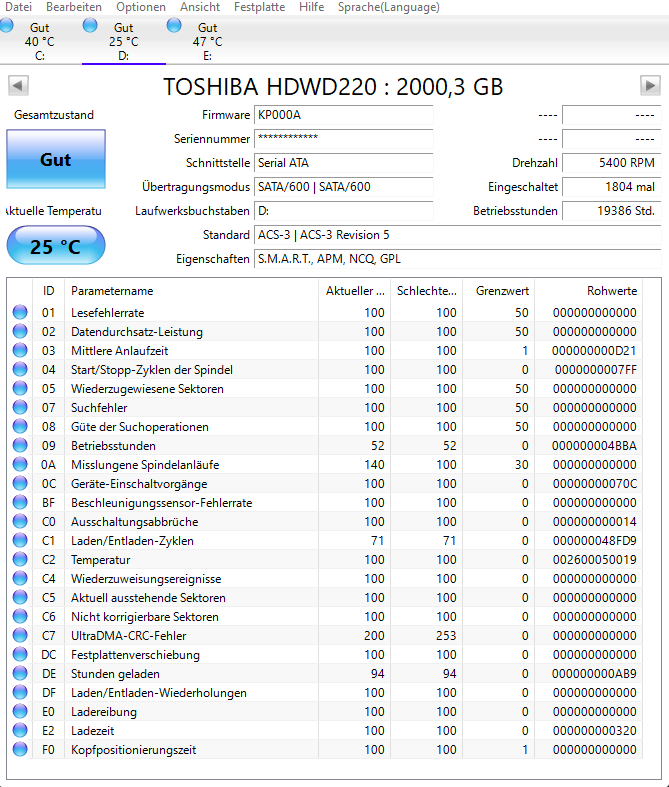Click the disk title TOSHIBA HDWD220
Screen dimensions: 669x787
point(333,86)
